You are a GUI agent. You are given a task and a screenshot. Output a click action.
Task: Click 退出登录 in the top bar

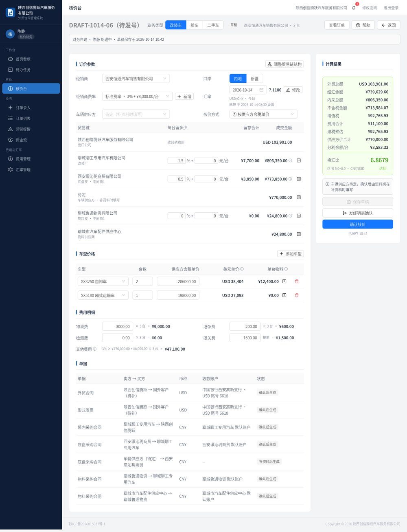pos(391,8)
